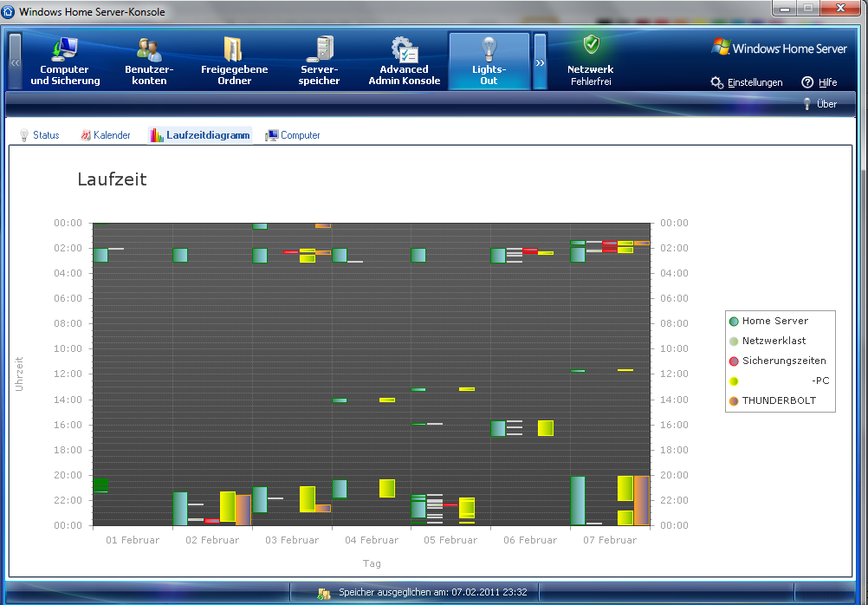Select the Lights-Out tab icon
The image size is (868, 605).
click(x=489, y=61)
